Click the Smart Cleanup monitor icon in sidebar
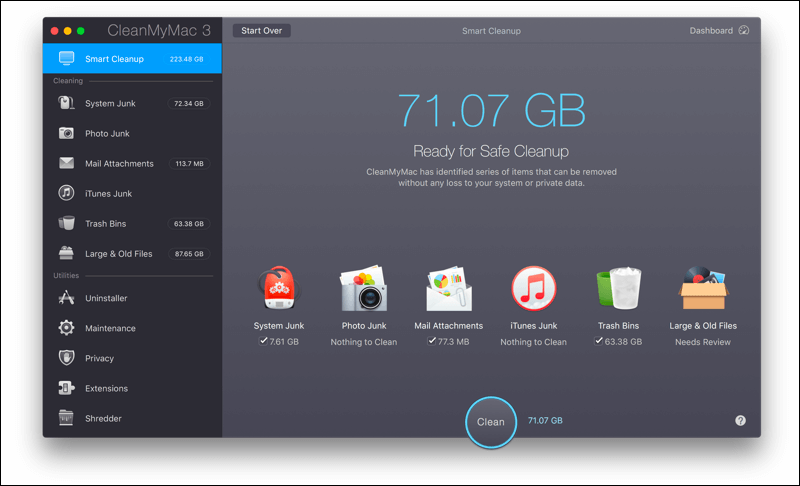The image size is (800, 486). [66, 58]
